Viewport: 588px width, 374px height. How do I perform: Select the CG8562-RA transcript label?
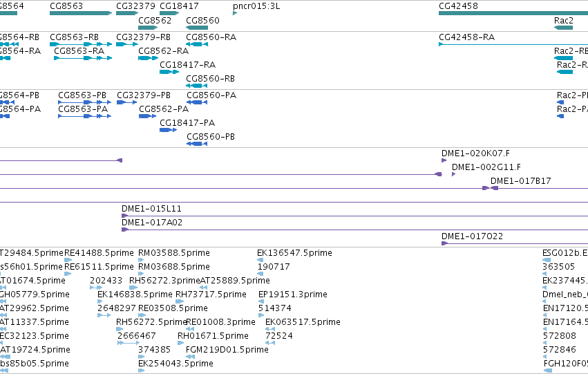click(x=164, y=51)
